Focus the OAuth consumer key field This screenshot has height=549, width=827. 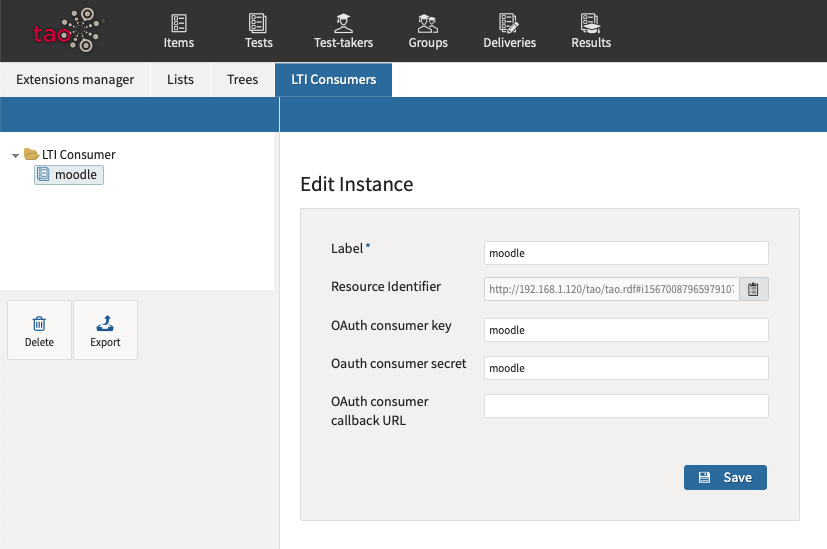[x=626, y=330]
